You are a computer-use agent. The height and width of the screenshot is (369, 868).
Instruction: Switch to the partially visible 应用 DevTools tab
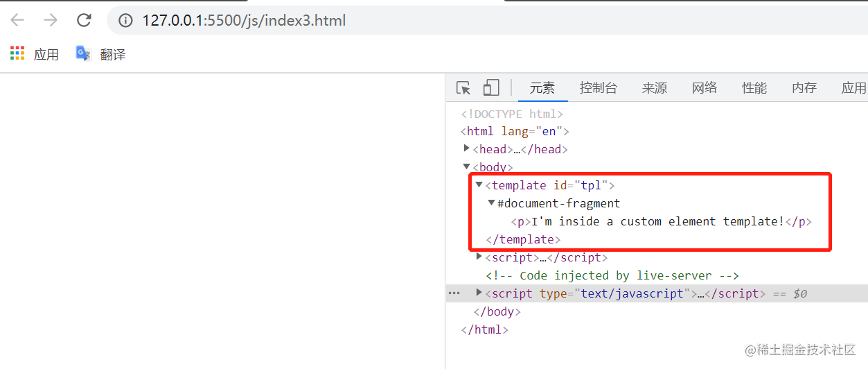[853, 88]
